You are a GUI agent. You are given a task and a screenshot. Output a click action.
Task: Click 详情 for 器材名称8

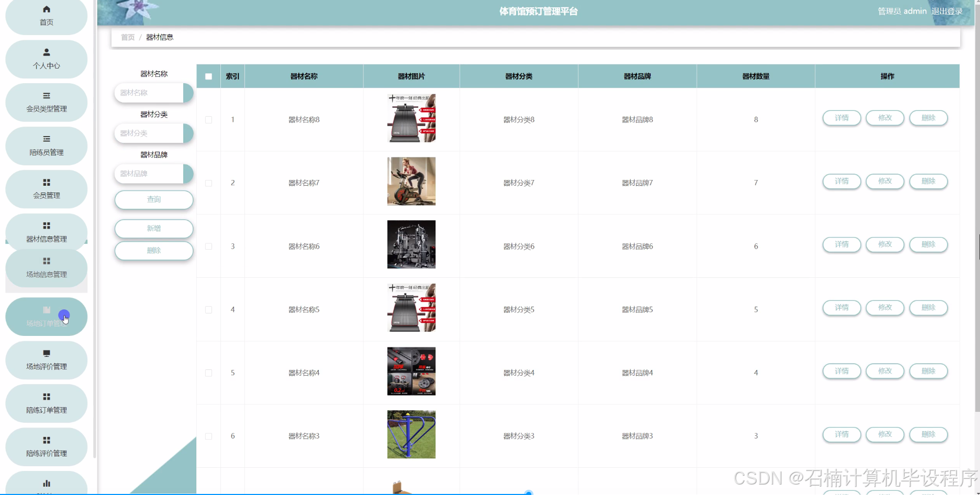(842, 118)
